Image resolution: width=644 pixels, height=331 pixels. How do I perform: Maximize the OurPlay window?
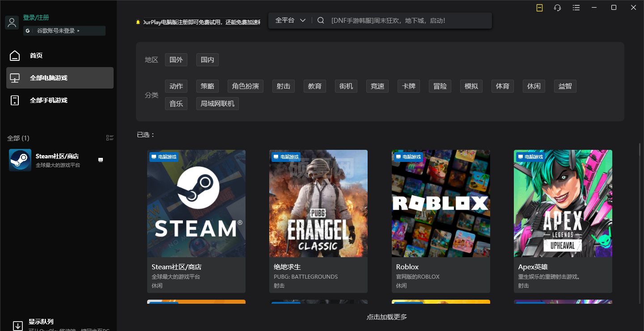click(x=614, y=8)
